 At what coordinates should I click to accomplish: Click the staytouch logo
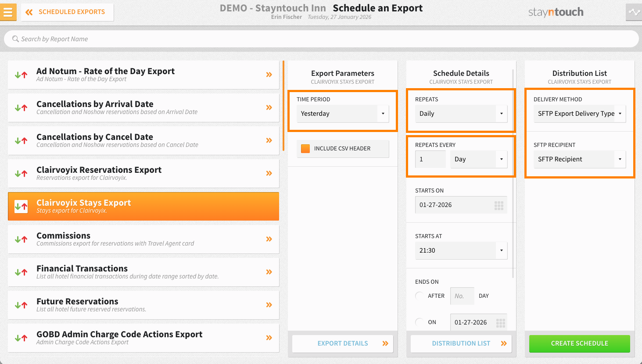pyautogui.click(x=556, y=12)
